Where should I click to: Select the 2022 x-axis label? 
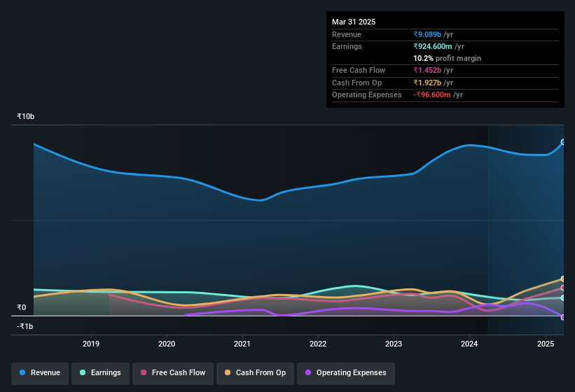[x=318, y=344]
